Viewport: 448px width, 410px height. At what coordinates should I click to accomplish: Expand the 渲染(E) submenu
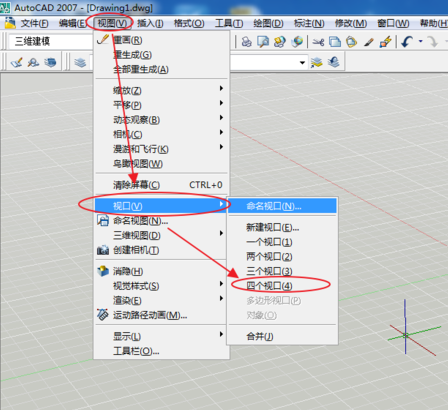162,301
